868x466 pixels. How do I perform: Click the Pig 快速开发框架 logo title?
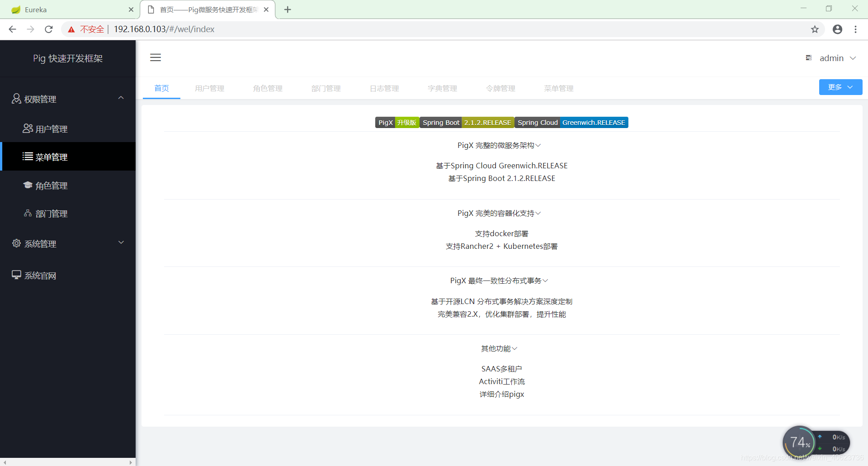tap(68, 58)
